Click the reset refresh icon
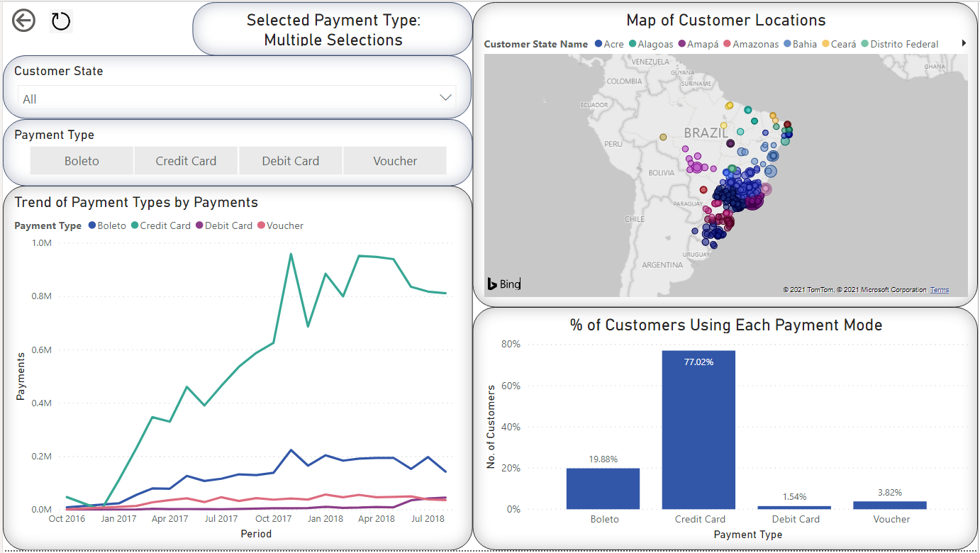Image resolution: width=980 pixels, height=553 pixels. [61, 21]
